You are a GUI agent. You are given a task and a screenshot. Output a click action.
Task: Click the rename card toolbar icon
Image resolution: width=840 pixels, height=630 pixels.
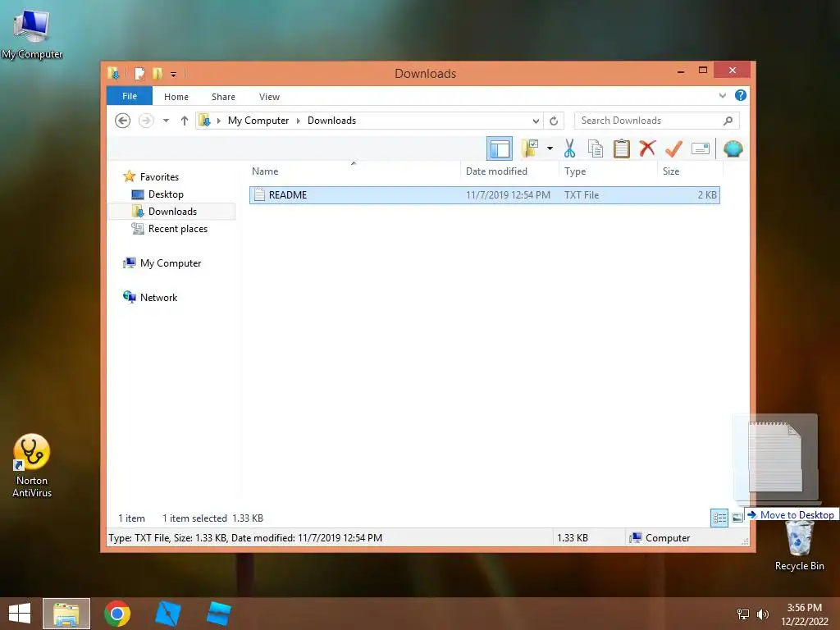pyautogui.click(x=701, y=148)
